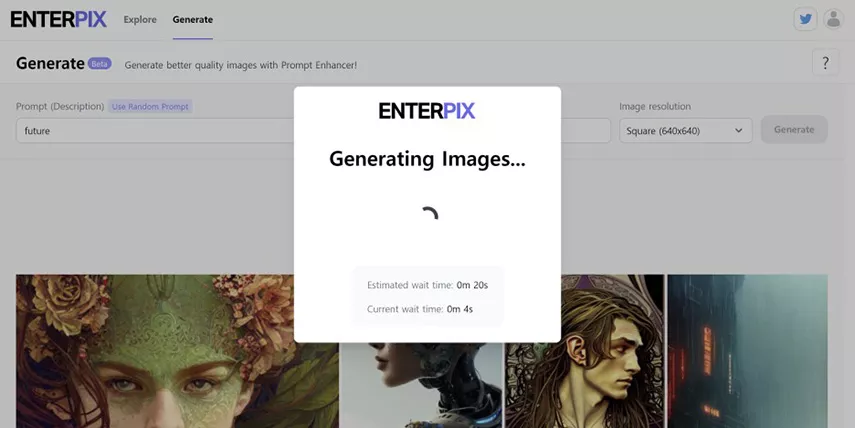This screenshot has width=855, height=428.
Task: Click the 'Current wait time: 0m 4s' text
Action: click(420, 309)
